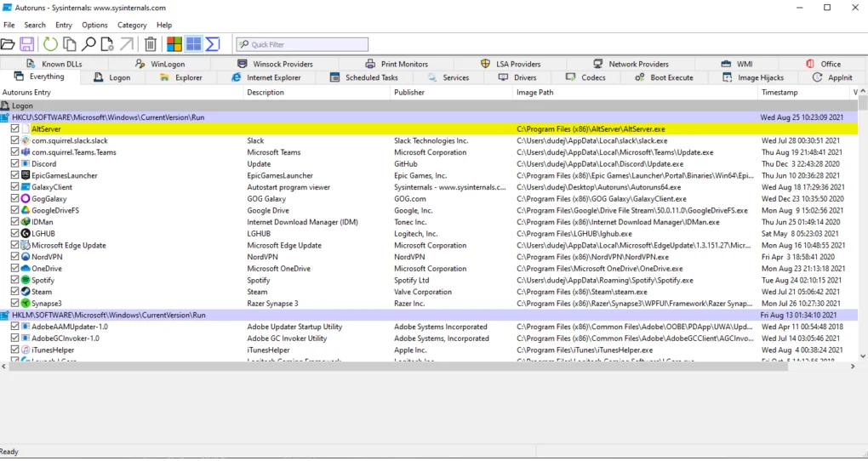
Task: Click the Find magnifying glass icon
Action: point(89,44)
